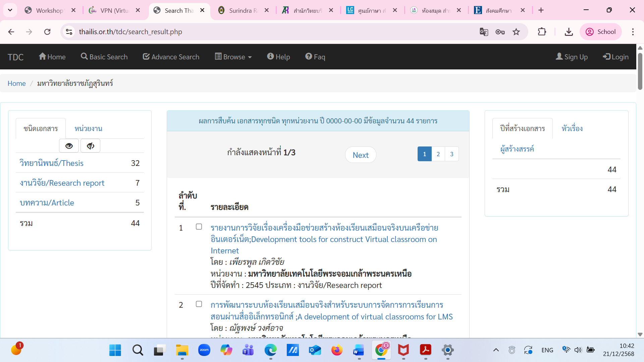Click the Google Translate icon in address bar

484,32
